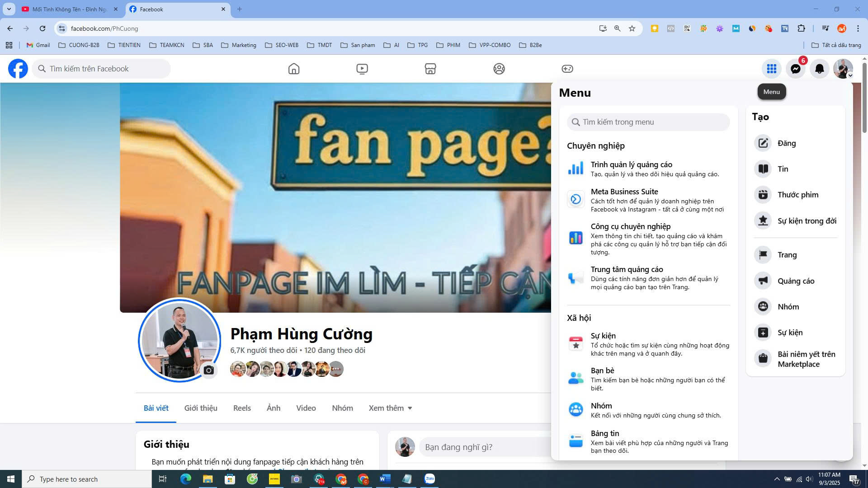Open a new browser tab
Viewport: 868px width, 488px height.
[240, 9]
